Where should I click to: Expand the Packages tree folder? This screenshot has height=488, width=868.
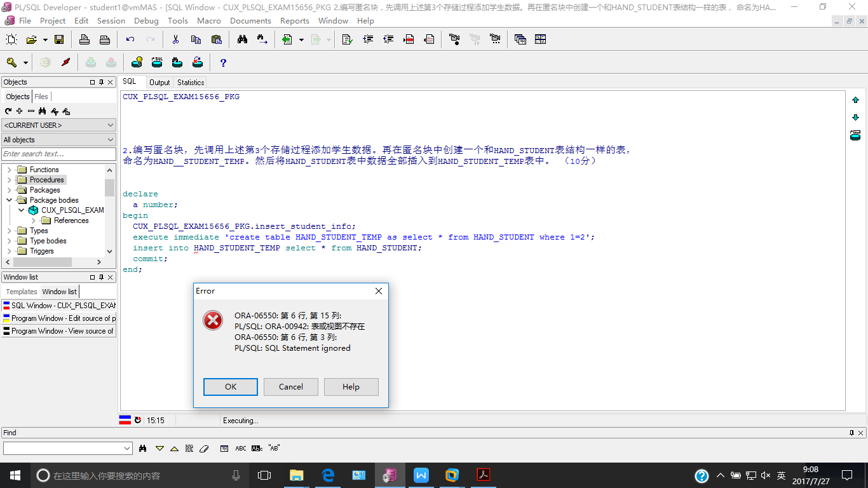click(9, 190)
